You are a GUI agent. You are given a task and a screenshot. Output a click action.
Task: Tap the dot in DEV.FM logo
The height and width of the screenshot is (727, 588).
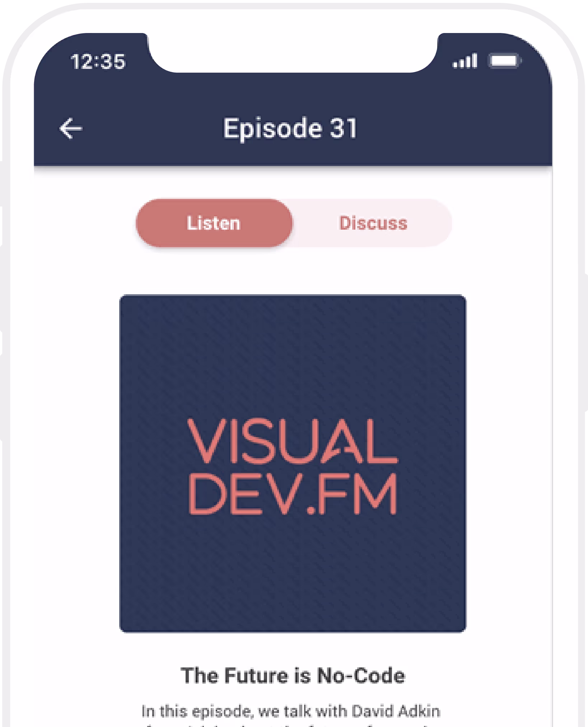311,510
